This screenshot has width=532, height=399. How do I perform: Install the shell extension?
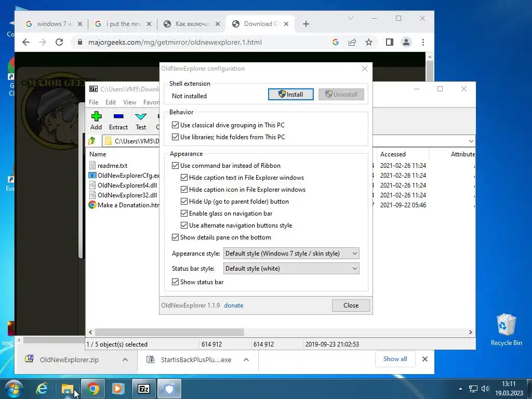[291, 95]
